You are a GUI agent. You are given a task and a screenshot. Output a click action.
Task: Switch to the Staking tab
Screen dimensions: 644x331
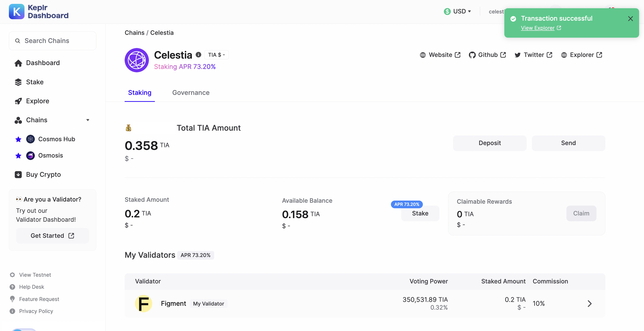coord(140,93)
